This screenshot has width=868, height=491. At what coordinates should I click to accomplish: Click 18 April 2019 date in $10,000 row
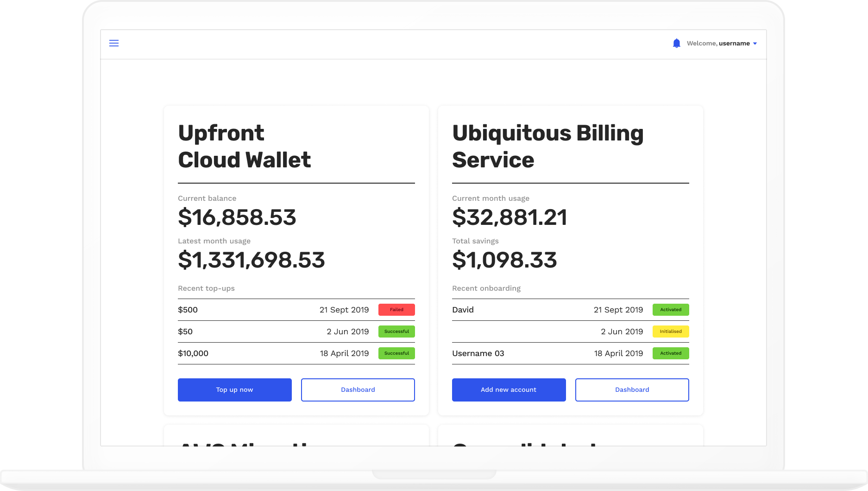tap(344, 353)
